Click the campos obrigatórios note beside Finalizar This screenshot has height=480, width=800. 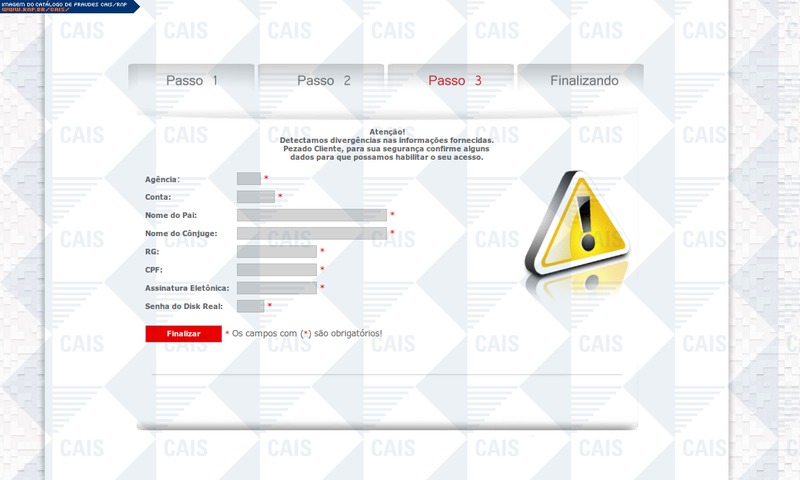[x=303, y=333]
